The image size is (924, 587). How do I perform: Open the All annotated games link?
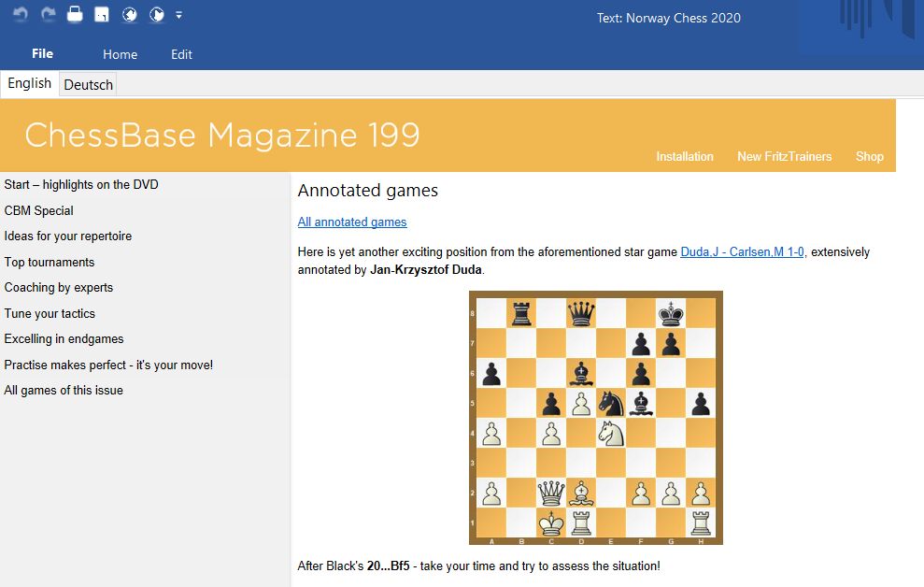352,222
